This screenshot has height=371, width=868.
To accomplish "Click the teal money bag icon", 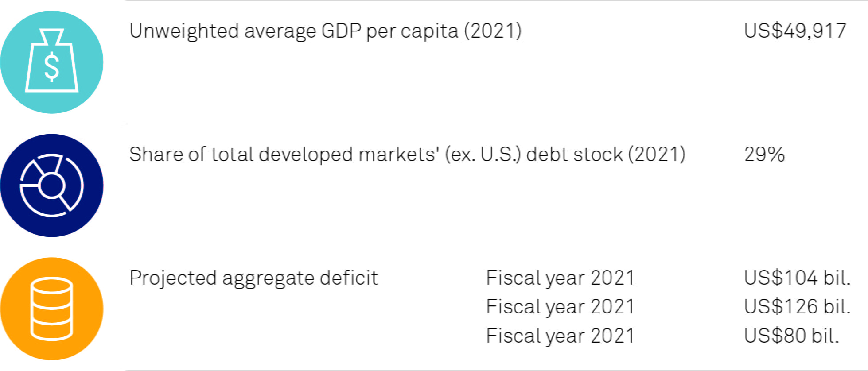I will pyautogui.click(x=52, y=62).
